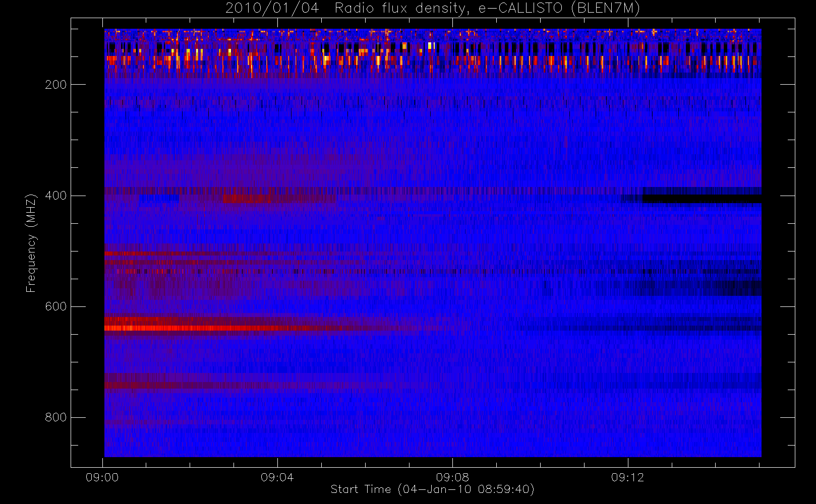Viewport: 816px width, 504px height.
Task: Click the 09:04 time tick label
Action: (277, 477)
